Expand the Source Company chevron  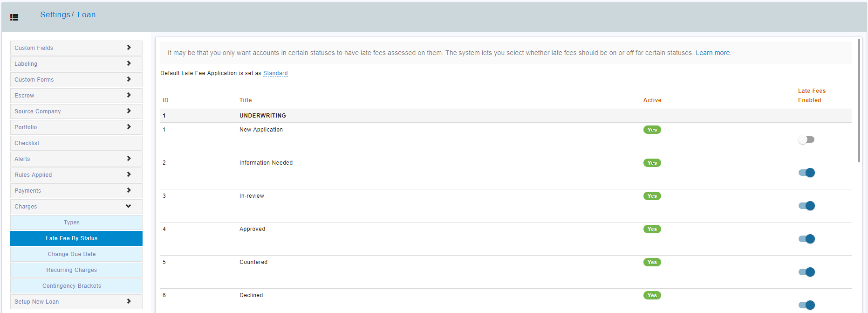click(129, 111)
